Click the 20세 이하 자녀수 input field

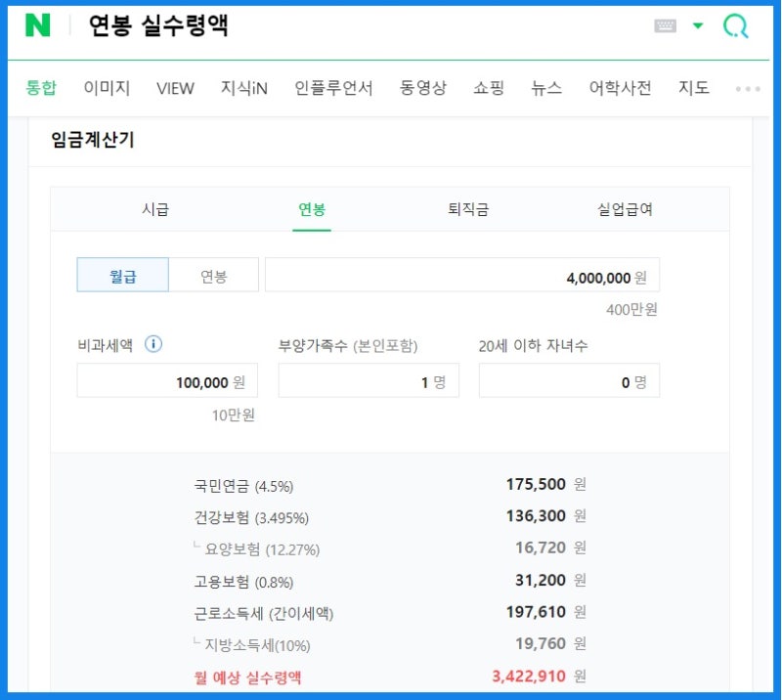click(x=568, y=380)
